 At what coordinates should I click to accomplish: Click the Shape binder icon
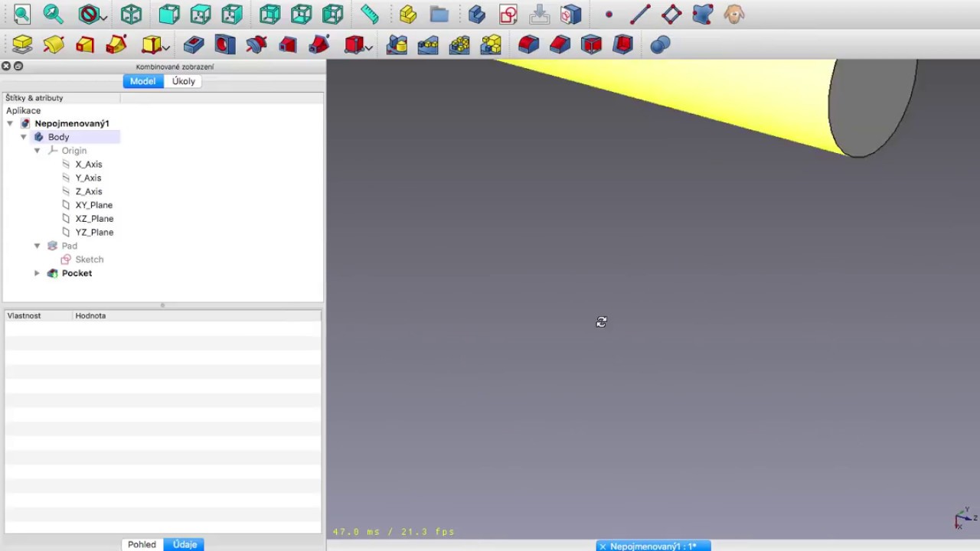click(703, 14)
